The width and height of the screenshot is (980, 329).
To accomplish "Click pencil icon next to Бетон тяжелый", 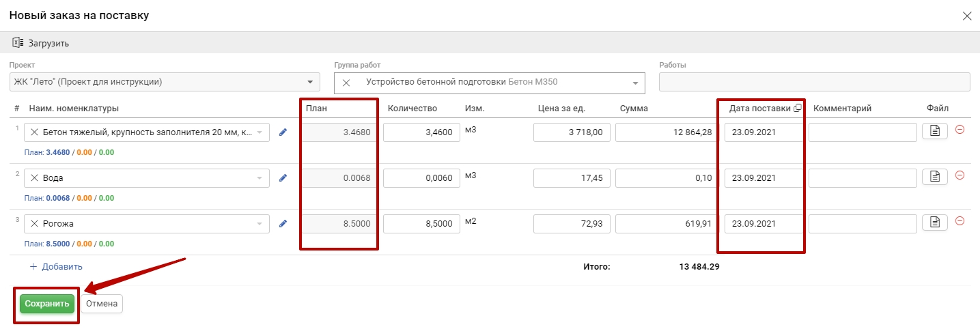I will pos(283,132).
